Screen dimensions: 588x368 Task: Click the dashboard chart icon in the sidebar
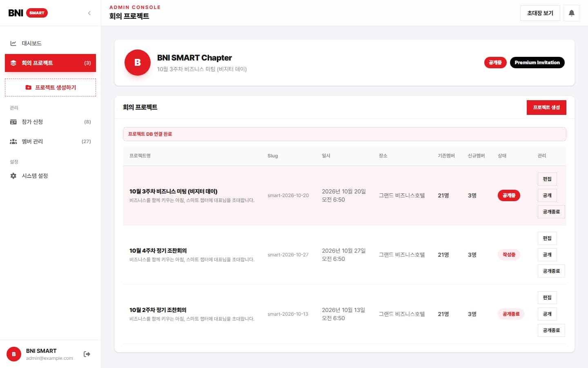[13, 43]
